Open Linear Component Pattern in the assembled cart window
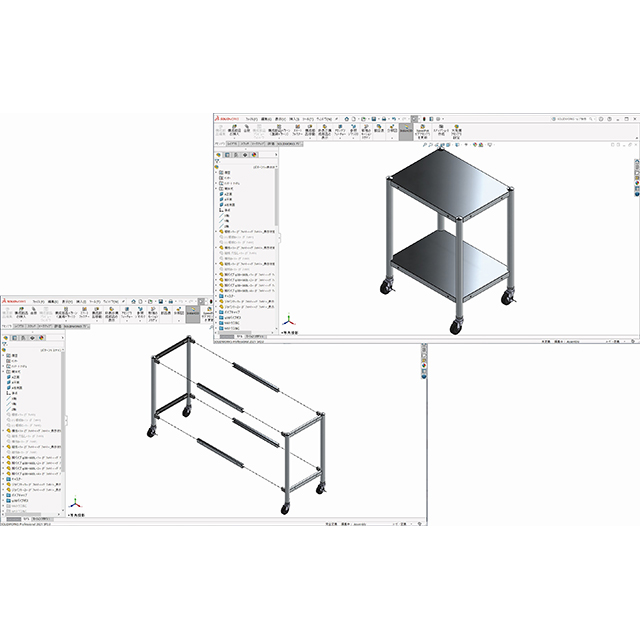This screenshot has width=640, height=640. (x=279, y=130)
